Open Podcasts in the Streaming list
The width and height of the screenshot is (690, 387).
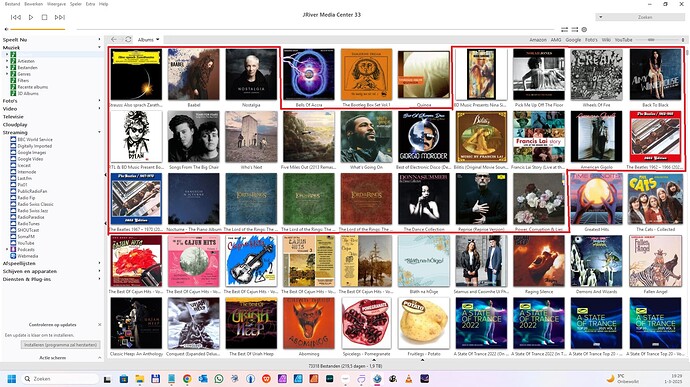26,250
